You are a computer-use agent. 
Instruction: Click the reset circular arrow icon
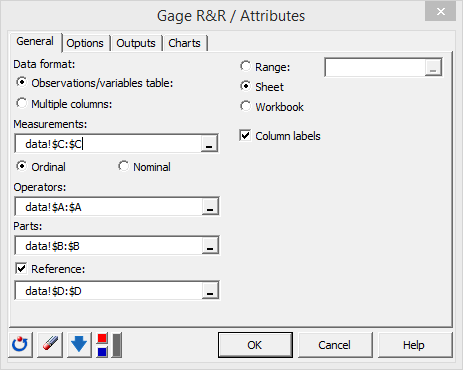[20, 345]
